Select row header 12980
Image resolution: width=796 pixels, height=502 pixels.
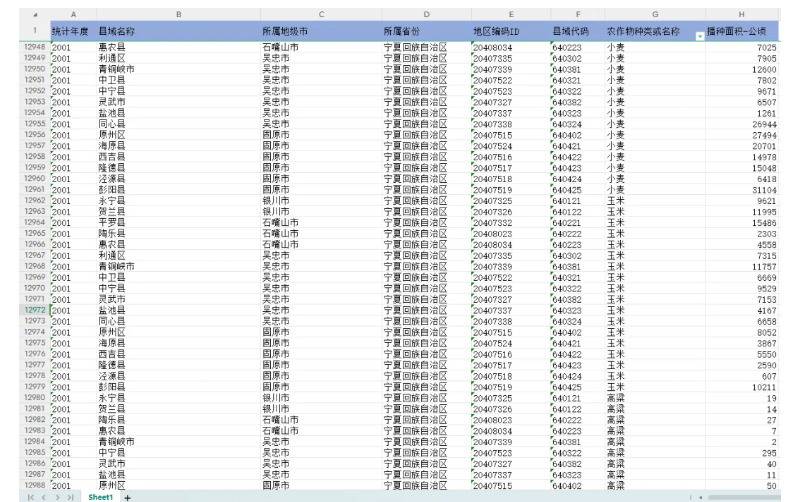pyautogui.click(x=35, y=397)
